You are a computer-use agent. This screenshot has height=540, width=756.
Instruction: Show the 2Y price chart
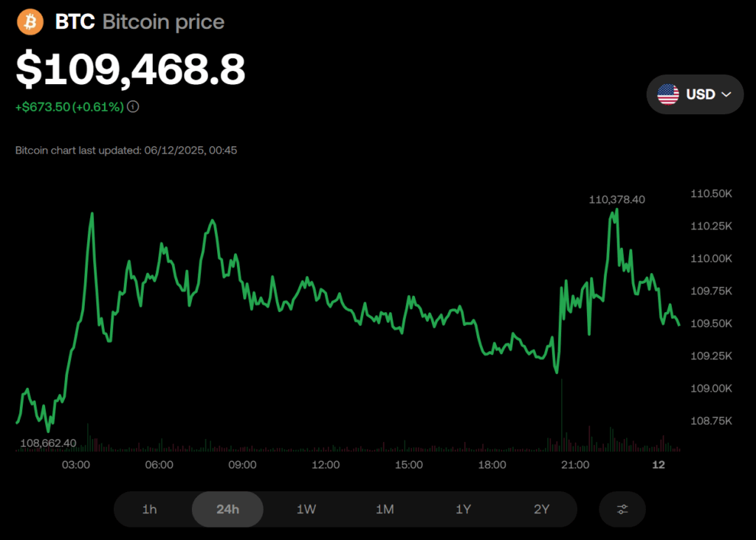[541, 509]
